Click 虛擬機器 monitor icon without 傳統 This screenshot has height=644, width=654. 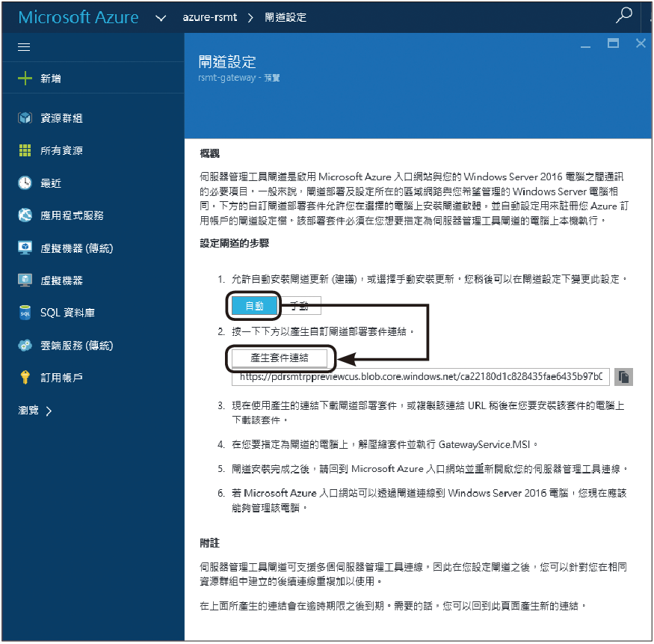click(25, 280)
